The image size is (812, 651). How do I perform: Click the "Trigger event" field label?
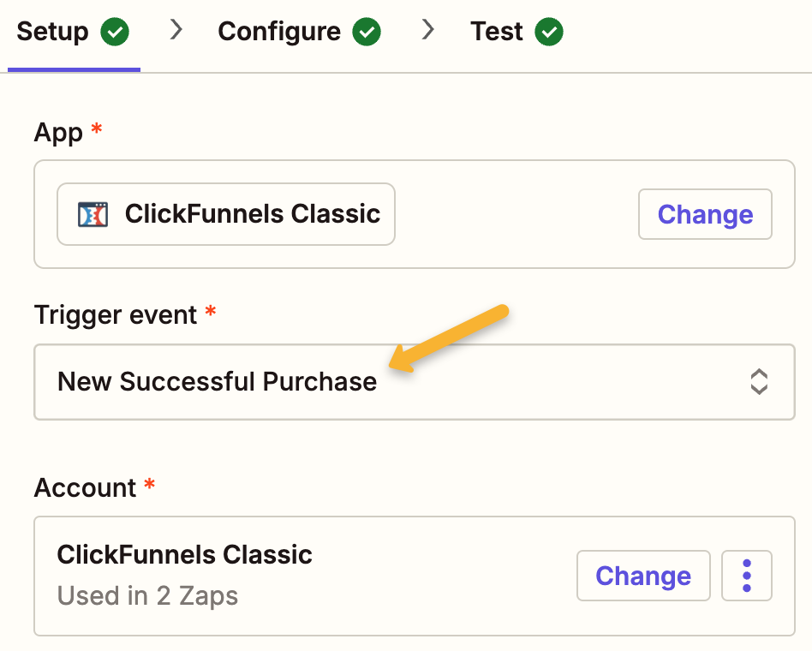pyautogui.click(x=116, y=315)
